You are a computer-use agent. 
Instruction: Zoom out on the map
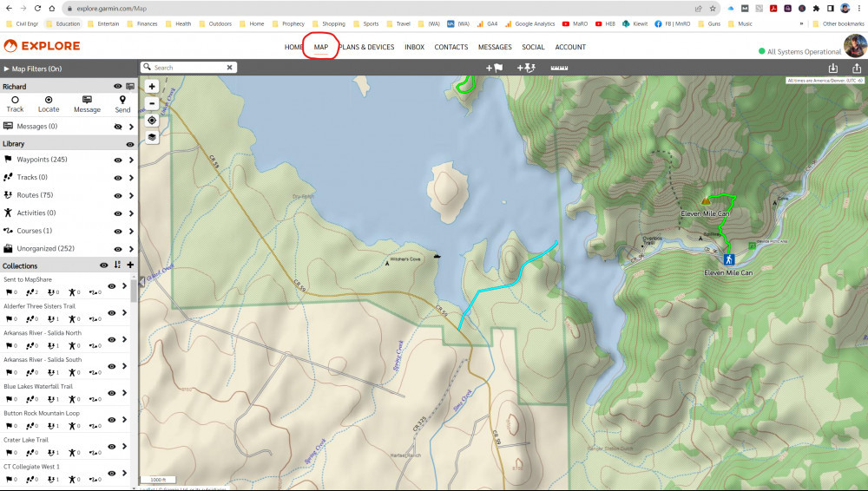click(x=152, y=103)
